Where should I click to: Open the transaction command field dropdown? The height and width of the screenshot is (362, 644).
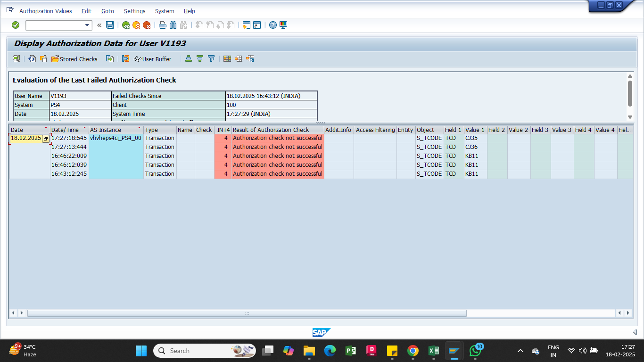tap(87, 25)
